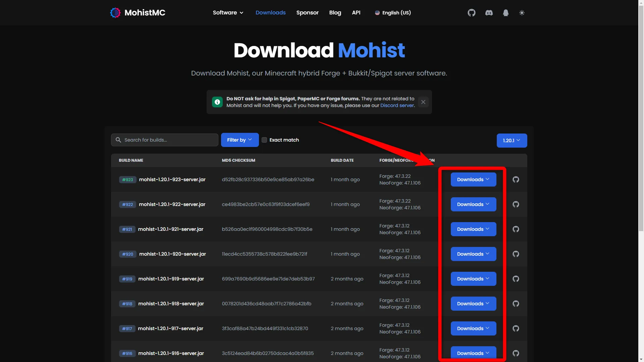Click mohist-1.20.1-917-server.jar name
This screenshot has height=362, width=644.
pyautogui.click(x=170, y=328)
